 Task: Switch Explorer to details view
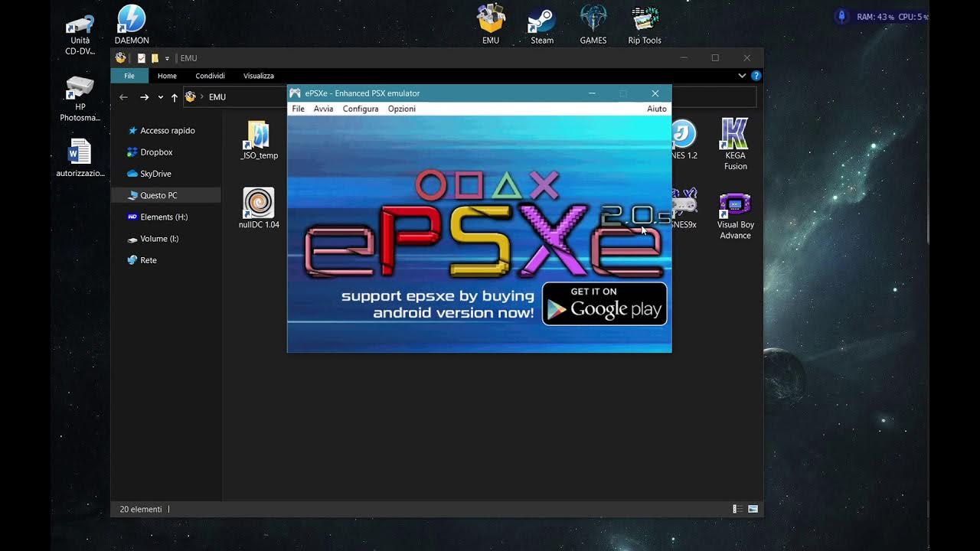coord(737,509)
